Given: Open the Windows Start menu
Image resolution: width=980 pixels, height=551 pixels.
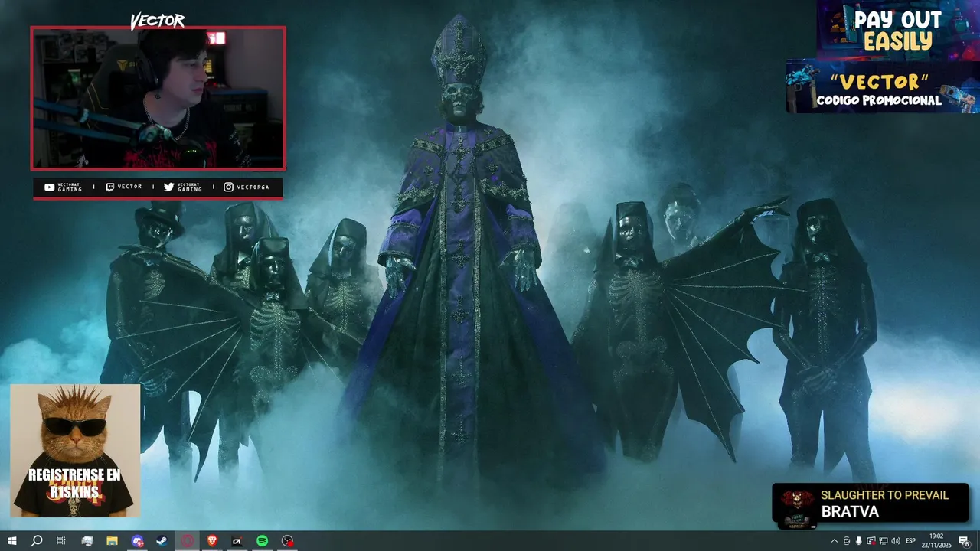Looking at the screenshot, I should (11, 541).
